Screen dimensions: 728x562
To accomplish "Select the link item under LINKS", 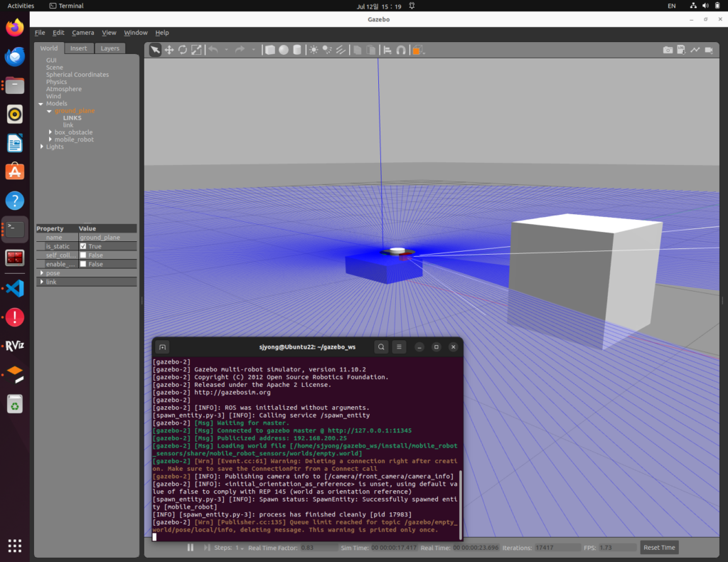I will click(x=68, y=125).
